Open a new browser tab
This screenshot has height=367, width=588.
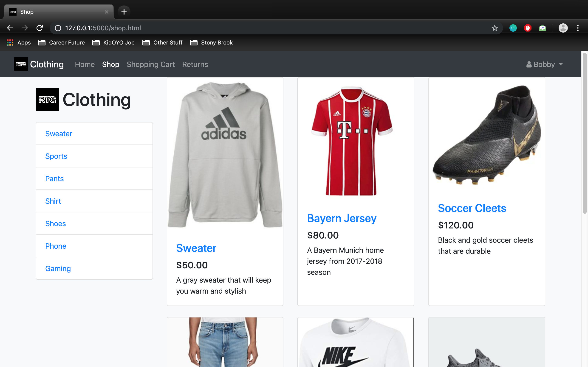click(124, 12)
